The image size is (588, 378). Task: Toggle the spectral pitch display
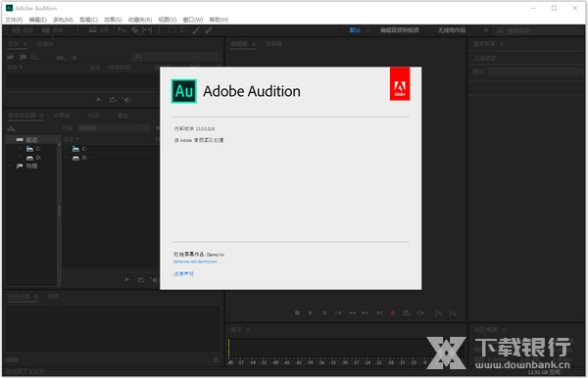(x=105, y=30)
